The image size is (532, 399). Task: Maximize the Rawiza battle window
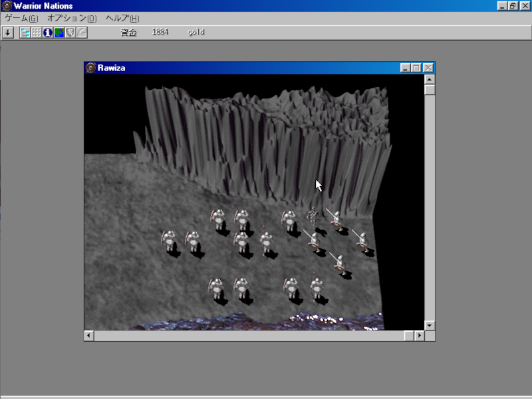coord(417,68)
